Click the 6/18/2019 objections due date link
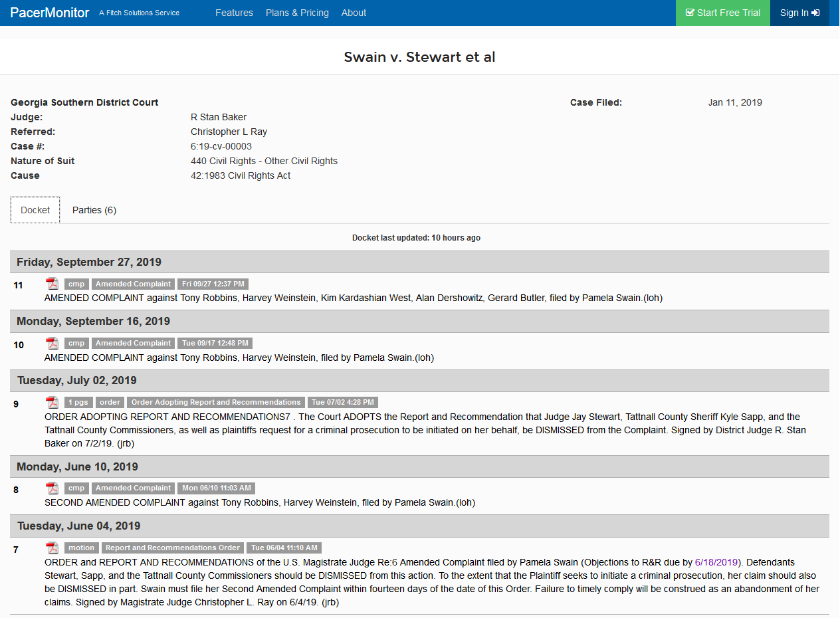Image resolution: width=840 pixels, height=618 pixels. pyautogui.click(x=716, y=562)
